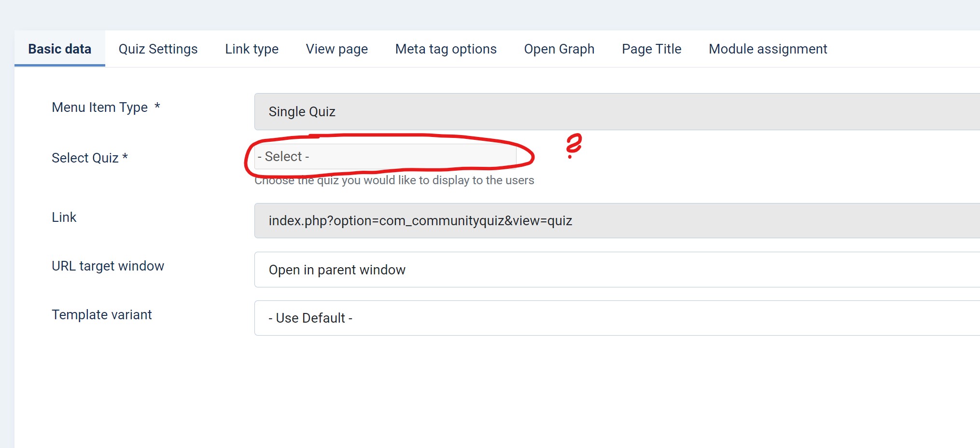This screenshot has width=980, height=448.
Task: Click the red question mark annotation
Action: 574,145
